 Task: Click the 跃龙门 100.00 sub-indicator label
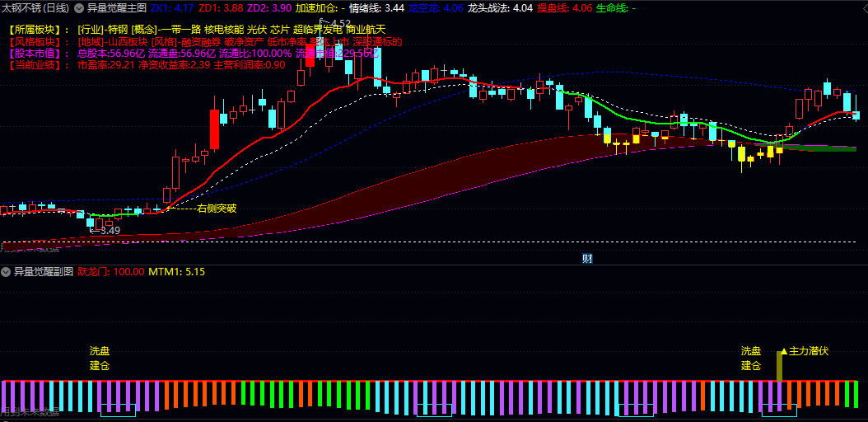click(x=111, y=271)
